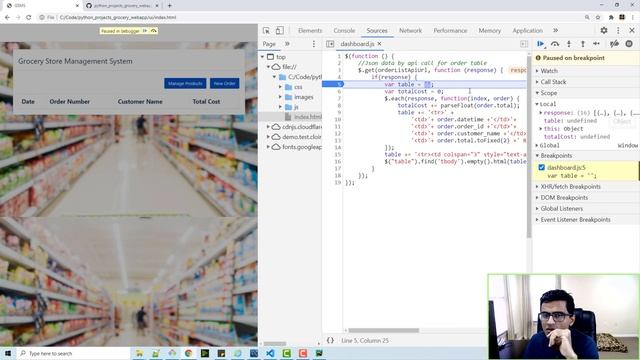Bookmark this page with star icon

pyautogui.click(x=598, y=18)
